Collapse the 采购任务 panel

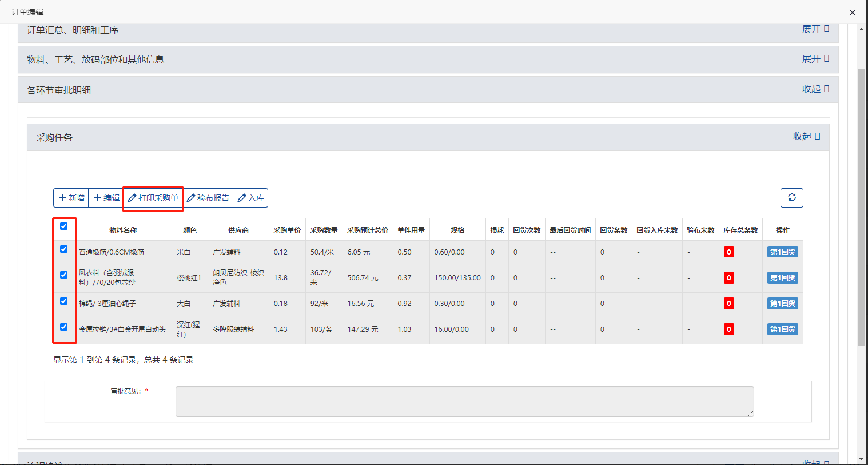[806, 136]
